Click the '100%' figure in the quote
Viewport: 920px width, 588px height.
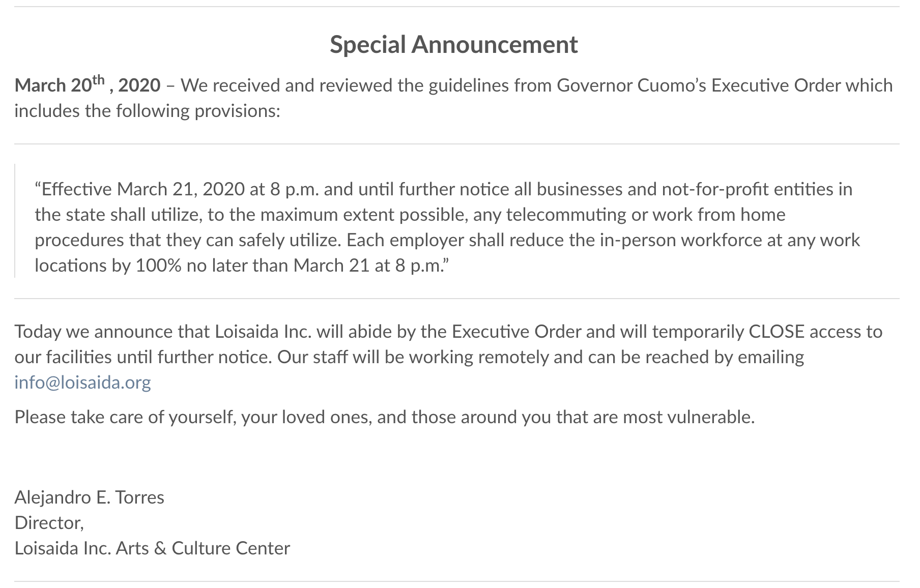[x=158, y=266]
